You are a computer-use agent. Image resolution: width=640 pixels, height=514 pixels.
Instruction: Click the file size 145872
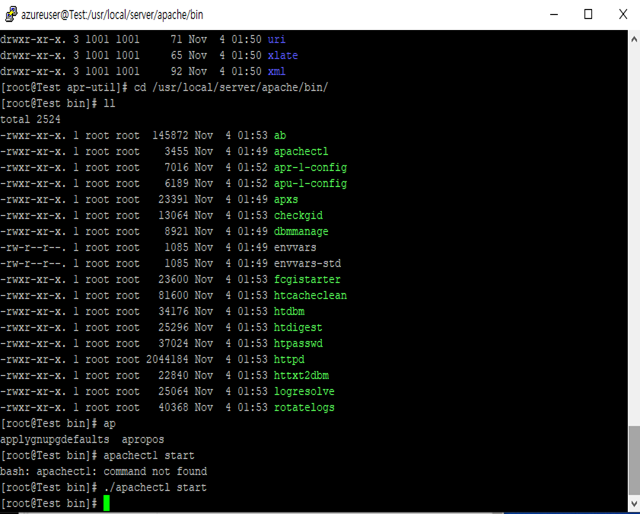click(x=170, y=135)
